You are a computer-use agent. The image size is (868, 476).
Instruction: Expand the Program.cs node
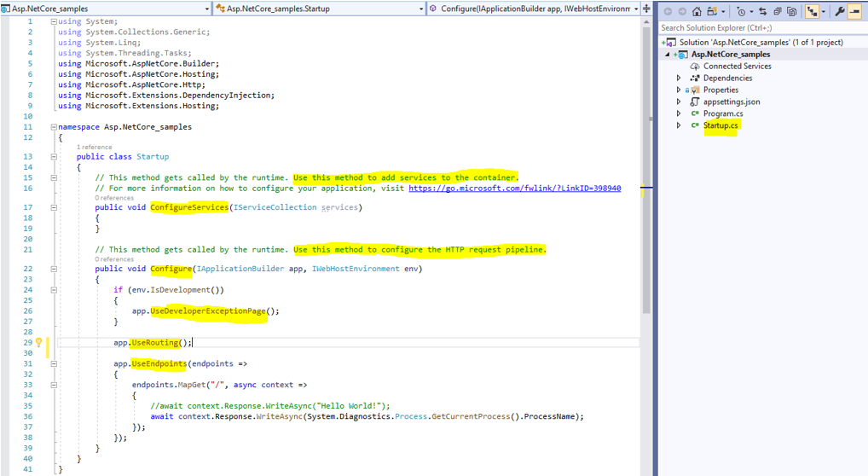679,113
